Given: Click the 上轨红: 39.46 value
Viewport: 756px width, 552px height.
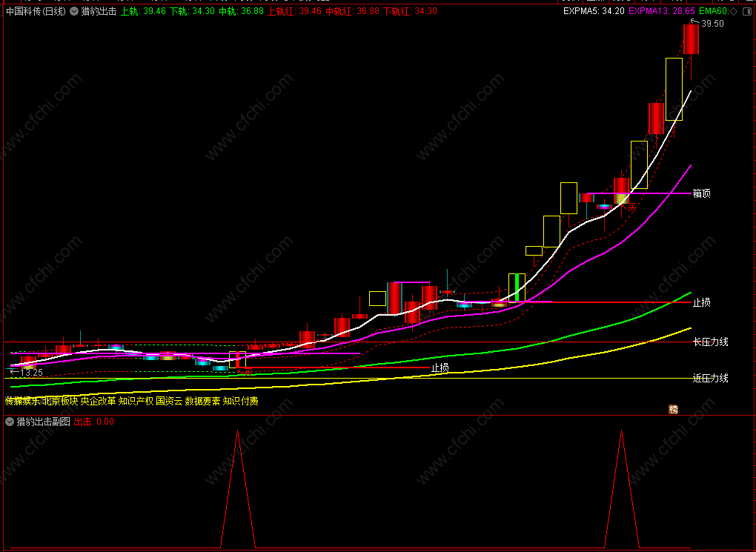Looking at the screenshot, I should [x=294, y=11].
